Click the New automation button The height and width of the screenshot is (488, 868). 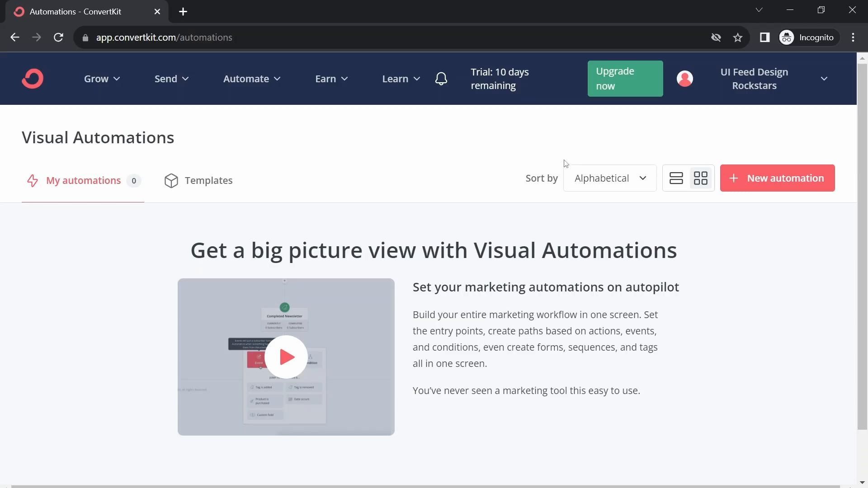coord(777,178)
